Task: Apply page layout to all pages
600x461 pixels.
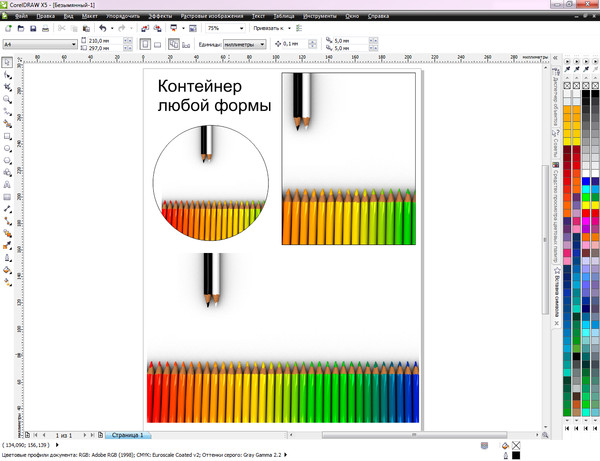Action: [174, 44]
